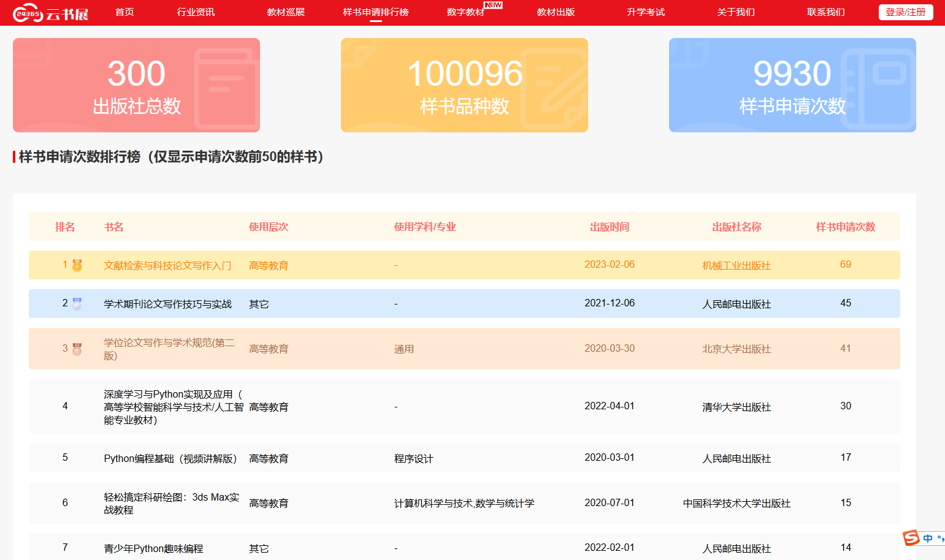Open the 关于我们 page

coord(736,12)
